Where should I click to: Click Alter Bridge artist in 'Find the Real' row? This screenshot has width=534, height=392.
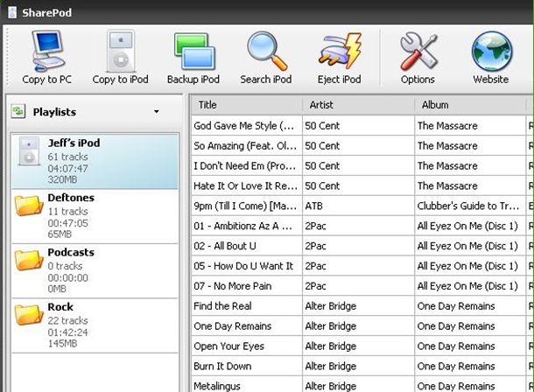[x=359, y=306]
